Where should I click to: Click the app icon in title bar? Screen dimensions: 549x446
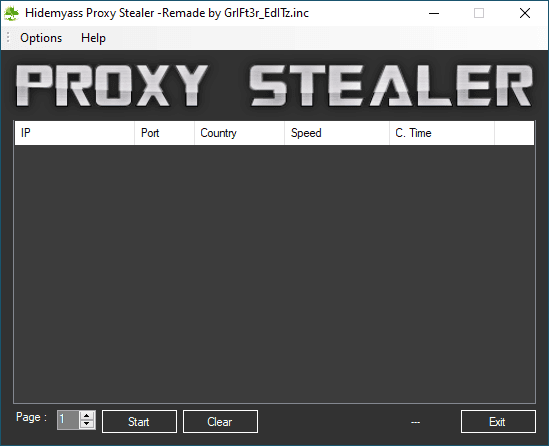11,13
